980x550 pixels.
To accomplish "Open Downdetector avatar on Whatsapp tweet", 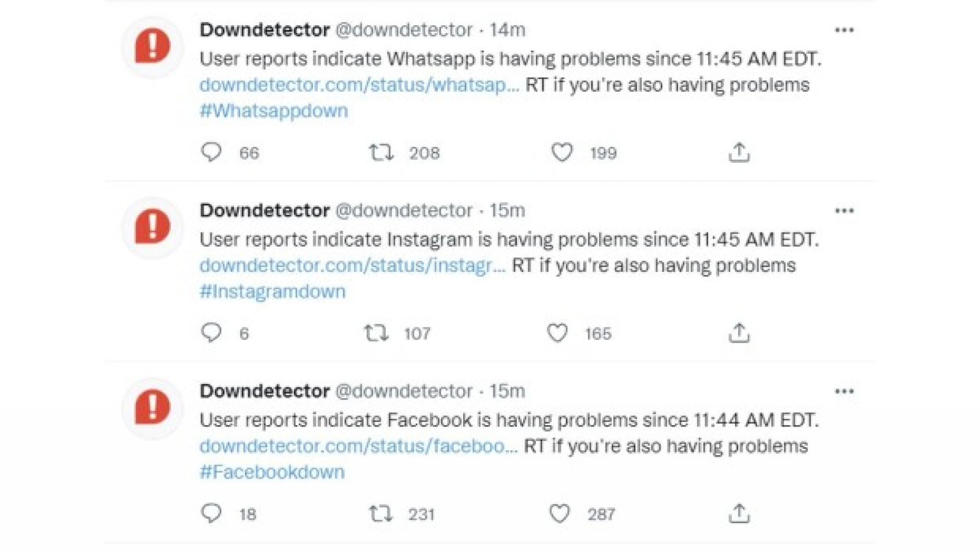I will pyautogui.click(x=152, y=46).
